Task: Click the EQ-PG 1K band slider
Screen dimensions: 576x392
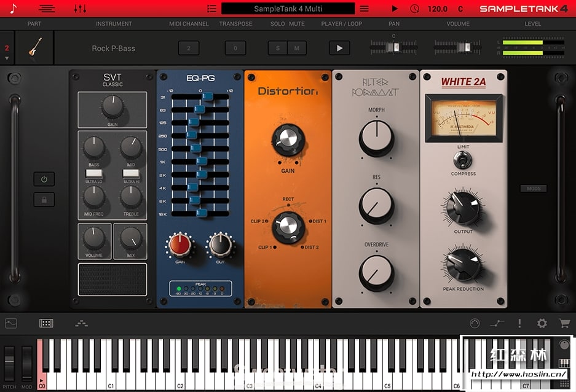Action: point(200,162)
